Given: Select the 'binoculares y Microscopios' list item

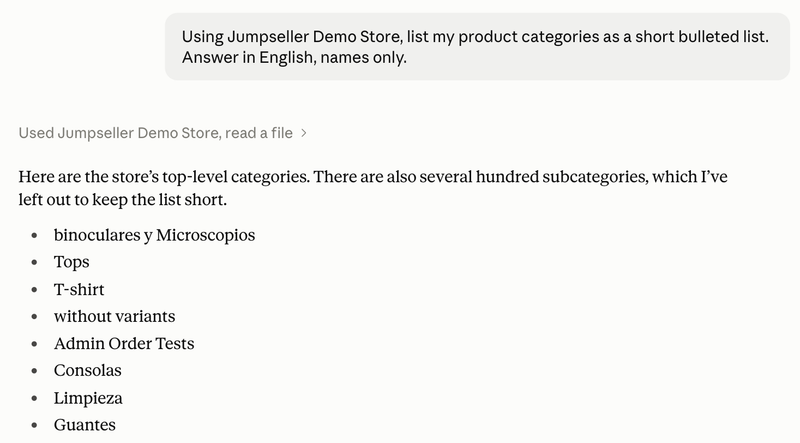Looking at the screenshot, I should click(x=154, y=235).
